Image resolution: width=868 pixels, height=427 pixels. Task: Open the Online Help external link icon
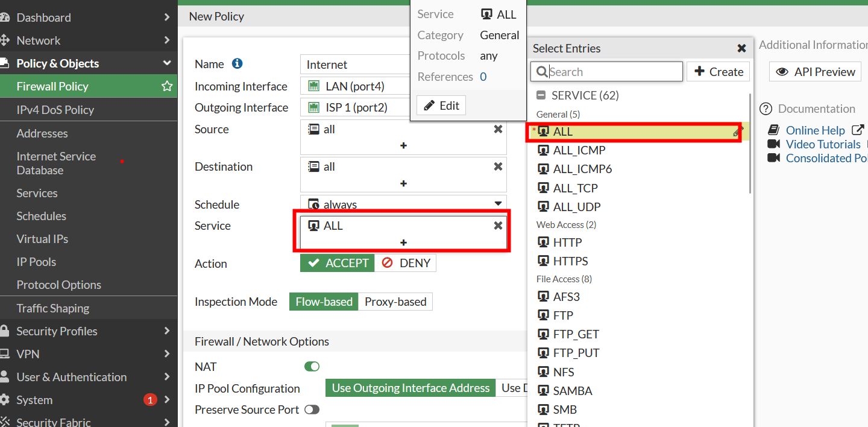[x=857, y=130]
